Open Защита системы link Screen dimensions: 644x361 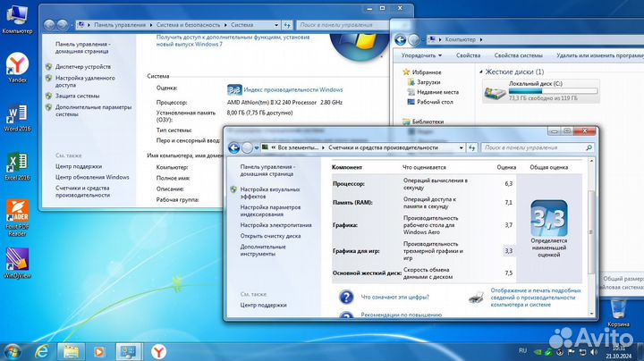pos(77,96)
